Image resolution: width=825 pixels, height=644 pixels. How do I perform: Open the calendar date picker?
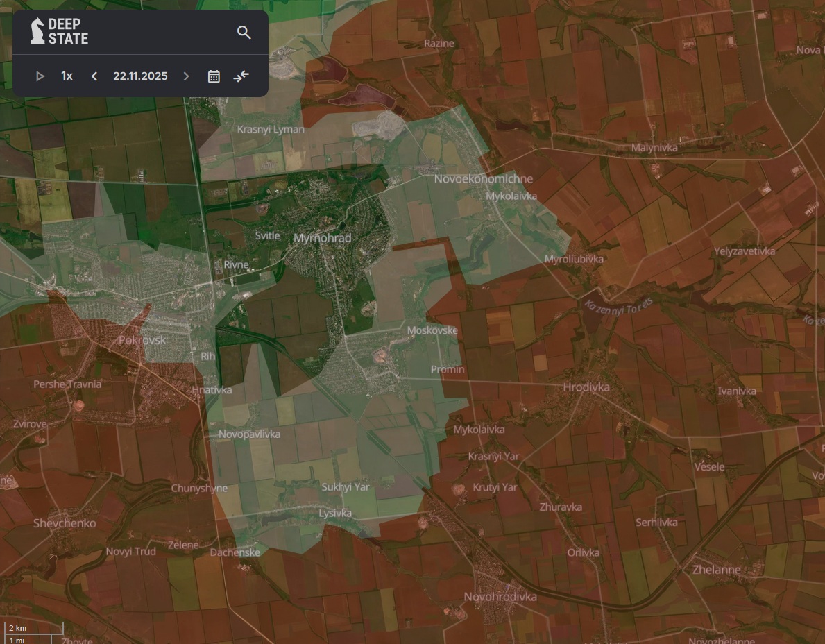(x=214, y=76)
